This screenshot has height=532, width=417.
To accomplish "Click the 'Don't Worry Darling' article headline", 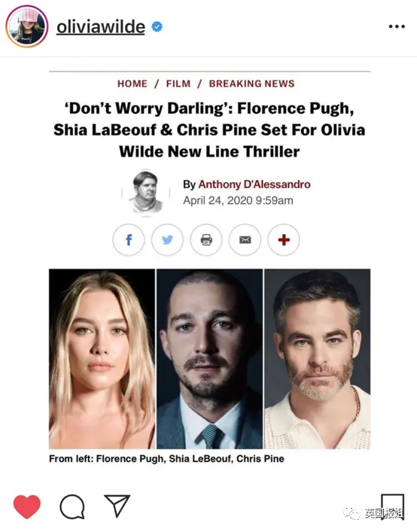I will [209, 130].
